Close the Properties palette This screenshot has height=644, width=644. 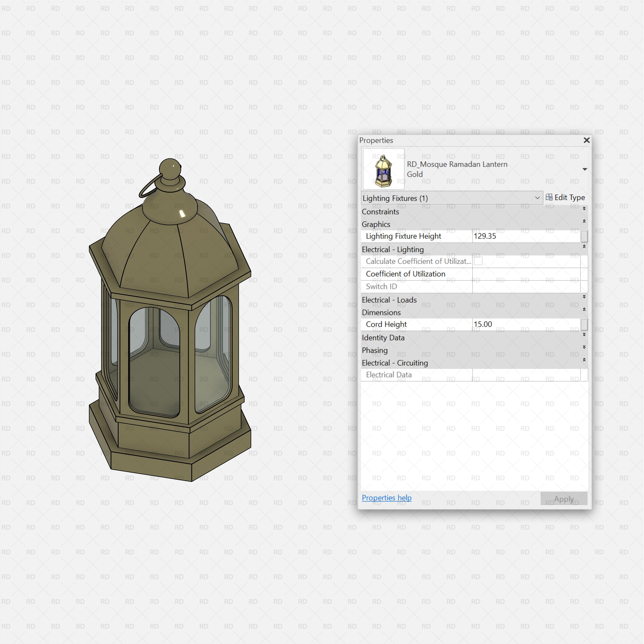coord(586,140)
